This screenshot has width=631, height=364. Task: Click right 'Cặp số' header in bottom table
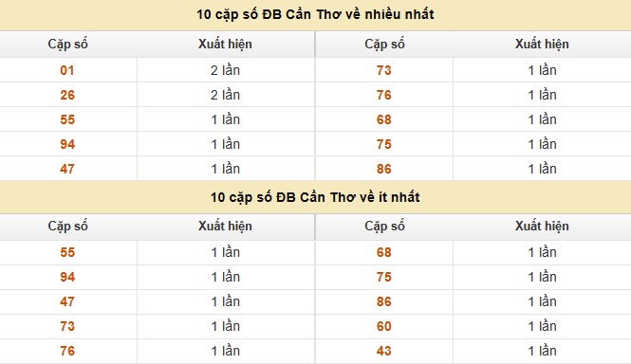click(x=384, y=226)
